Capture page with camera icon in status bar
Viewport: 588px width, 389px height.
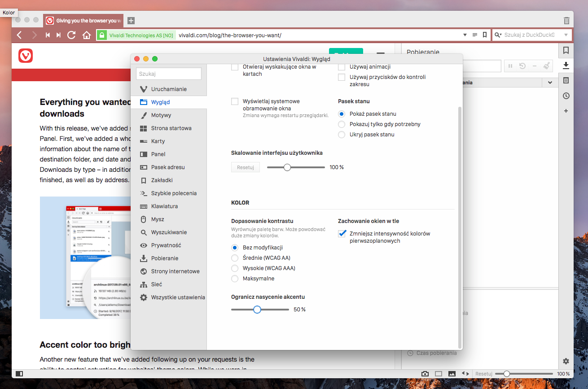[425, 374]
